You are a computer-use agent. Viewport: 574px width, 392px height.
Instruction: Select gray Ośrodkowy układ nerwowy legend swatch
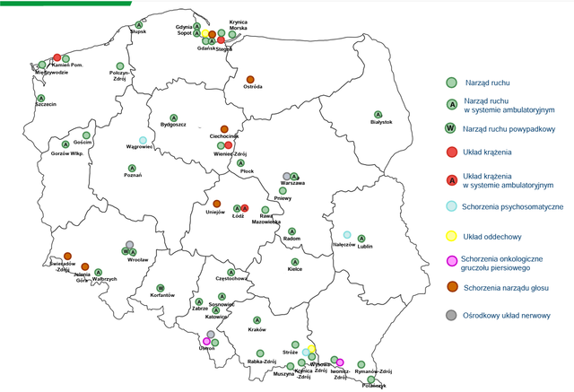(451, 315)
